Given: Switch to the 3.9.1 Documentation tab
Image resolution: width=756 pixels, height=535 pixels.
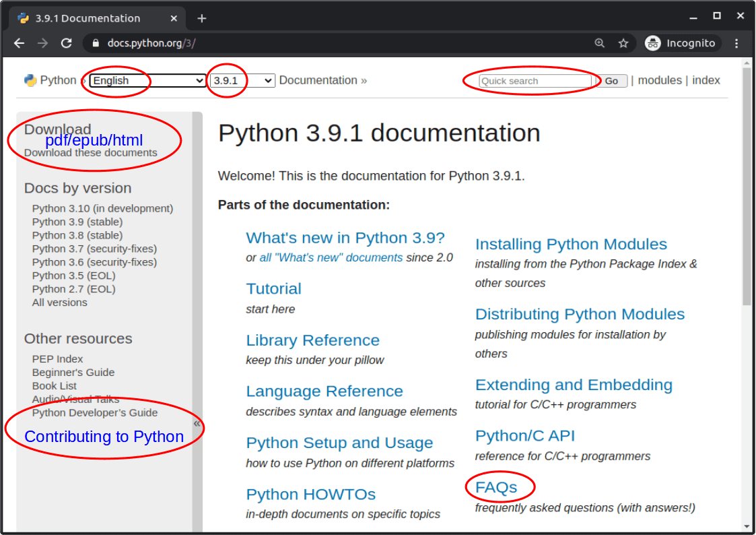Looking at the screenshot, I should 94,18.
